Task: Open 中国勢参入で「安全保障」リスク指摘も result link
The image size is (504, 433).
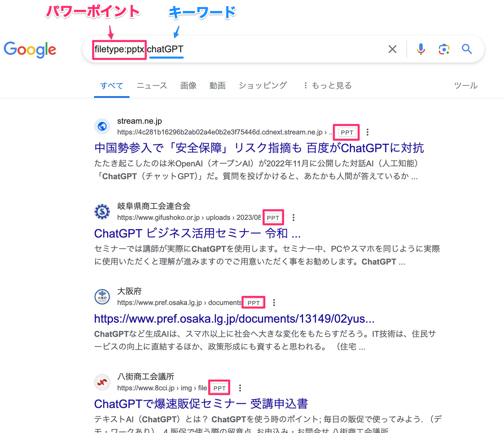Action: pyautogui.click(x=259, y=148)
